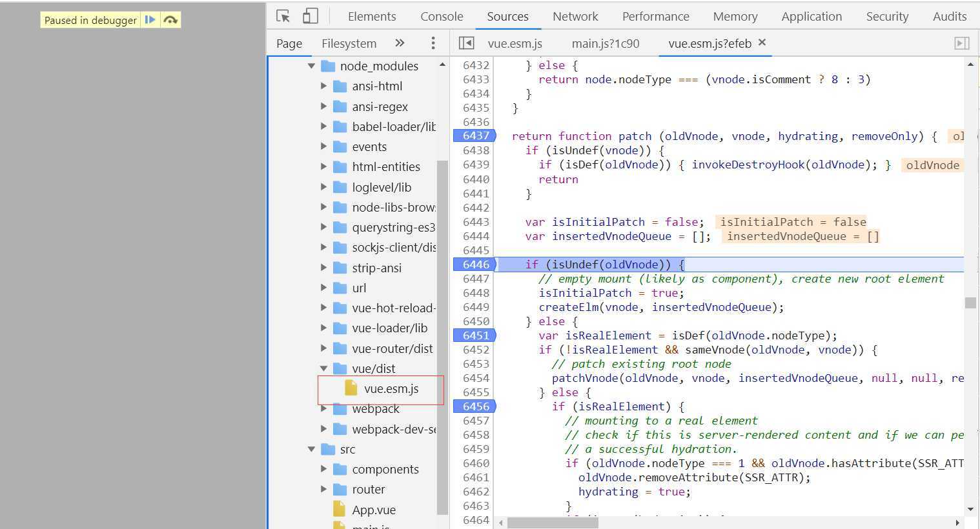Open the Memory panel
This screenshot has height=529, width=980.
click(x=735, y=16)
